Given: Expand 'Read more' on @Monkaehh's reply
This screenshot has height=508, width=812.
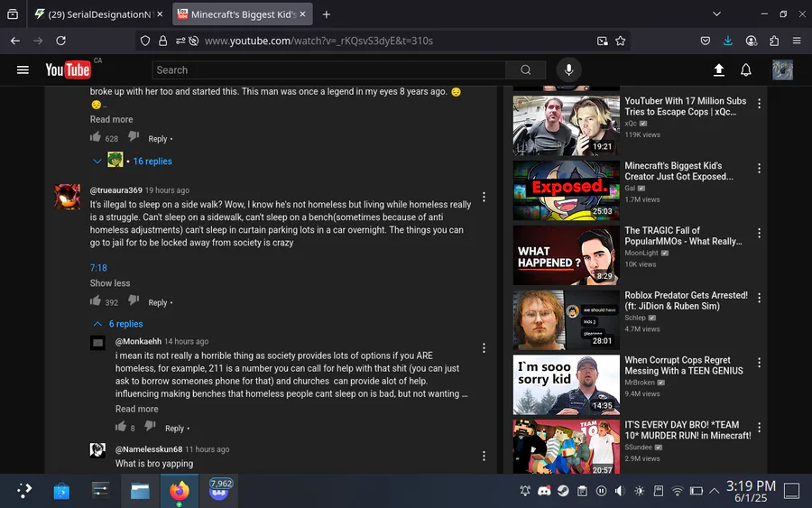Looking at the screenshot, I should [x=137, y=409].
